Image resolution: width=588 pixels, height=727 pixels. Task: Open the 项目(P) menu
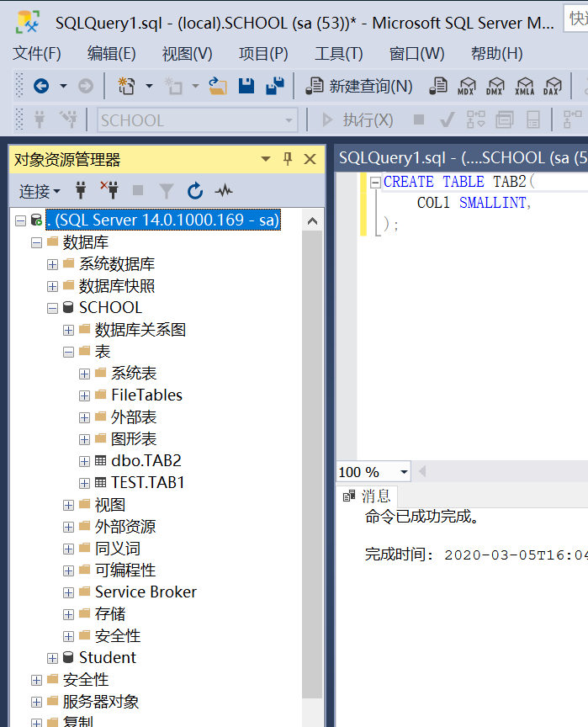pos(263,53)
